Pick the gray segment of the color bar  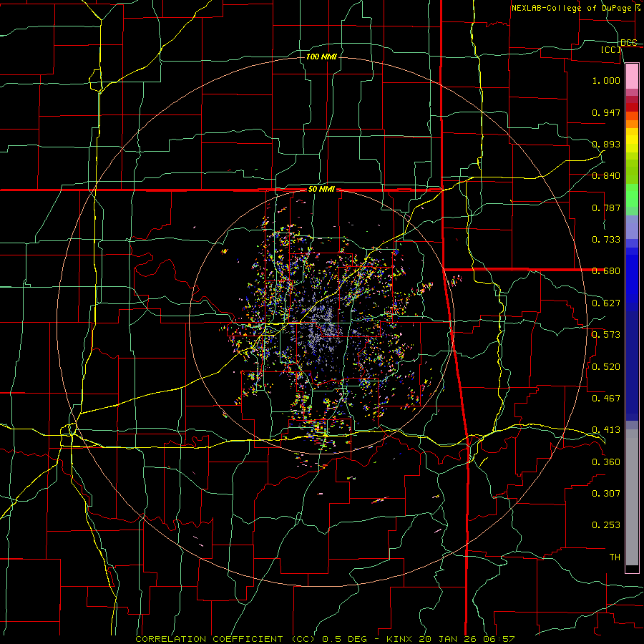click(632, 501)
